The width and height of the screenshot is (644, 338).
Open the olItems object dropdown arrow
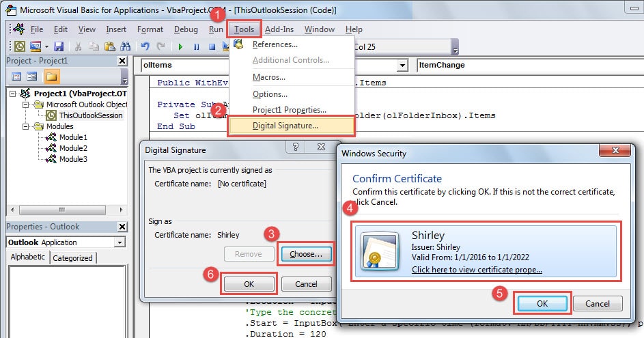click(402, 66)
